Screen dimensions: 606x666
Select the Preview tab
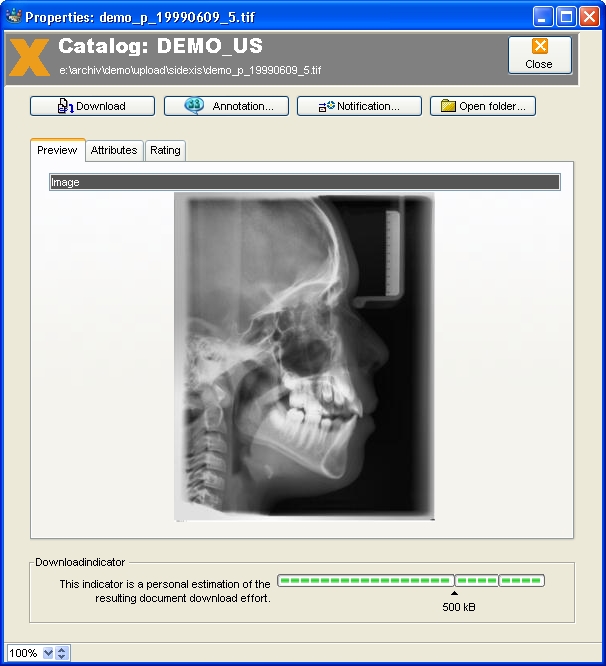[57, 150]
